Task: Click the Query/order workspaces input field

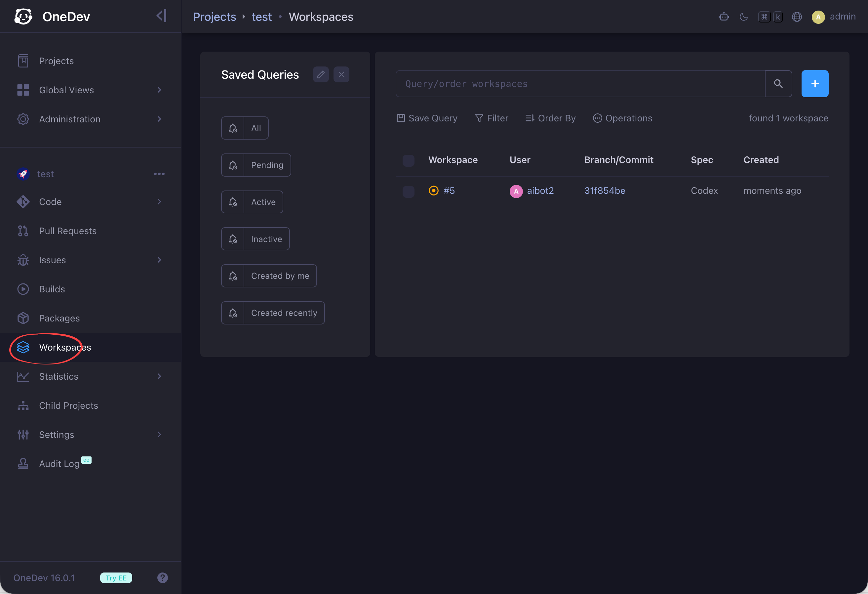Action: point(580,84)
